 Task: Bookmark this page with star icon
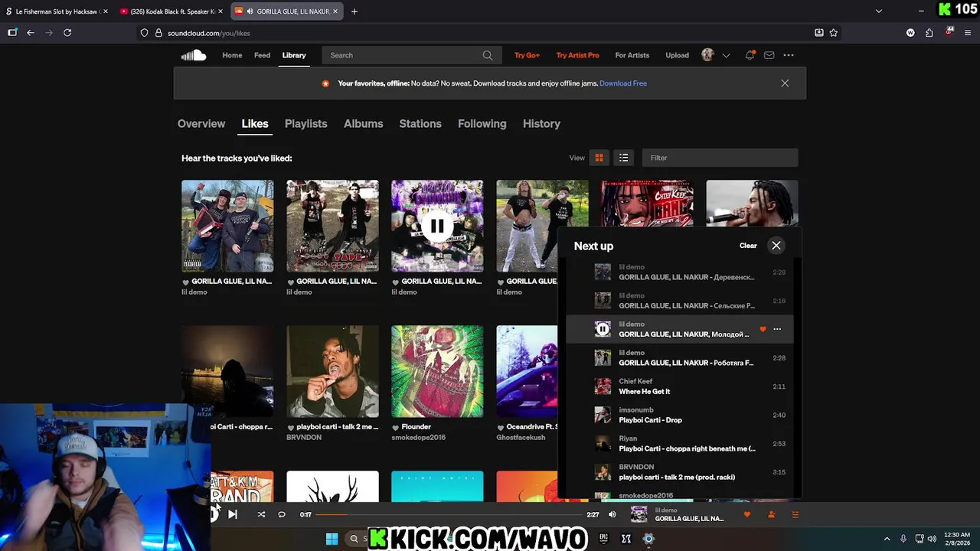click(x=834, y=33)
